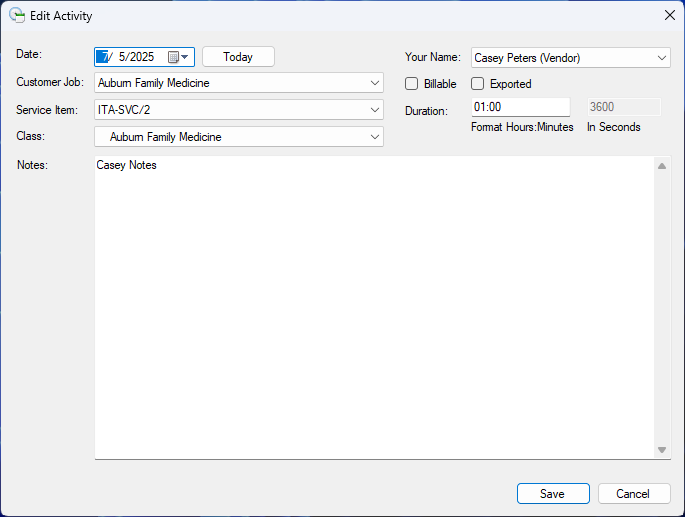The width and height of the screenshot is (685, 517).
Task: Click the year 2025 in the Date field
Action: 142,57
